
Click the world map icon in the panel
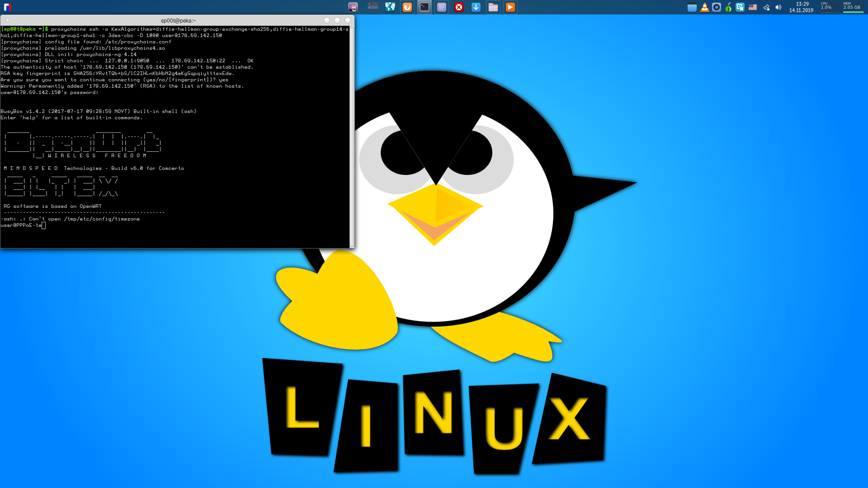pyautogui.click(x=390, y=7)
